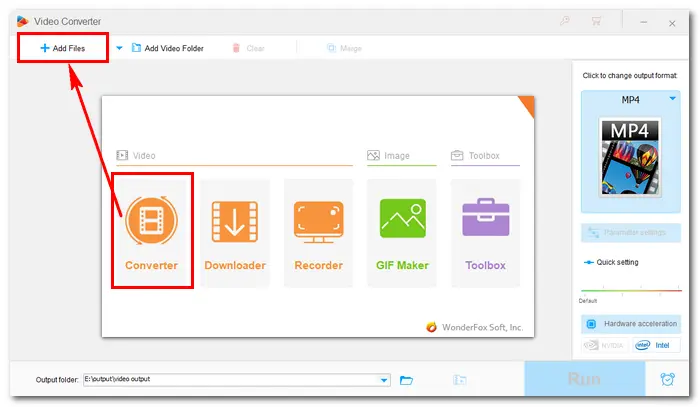
Task: Expand the MP4 output format dropdown
Action: 672,99
